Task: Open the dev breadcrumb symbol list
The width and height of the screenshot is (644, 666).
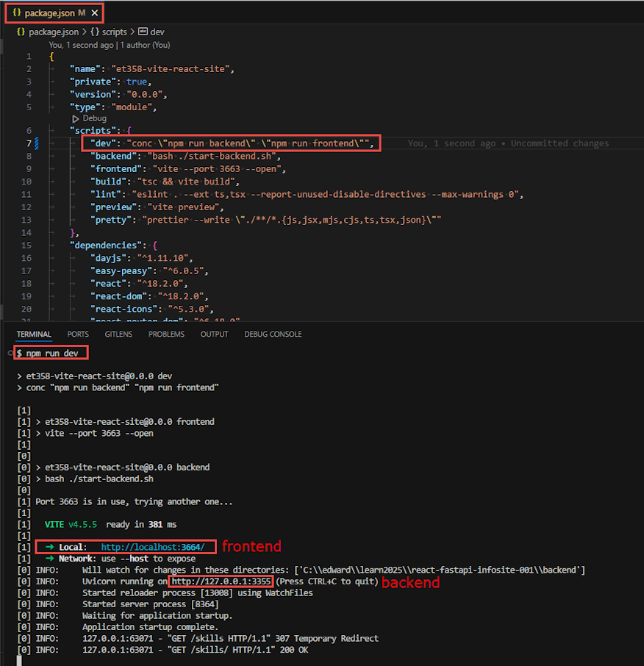Action: [x=157, y=32]
